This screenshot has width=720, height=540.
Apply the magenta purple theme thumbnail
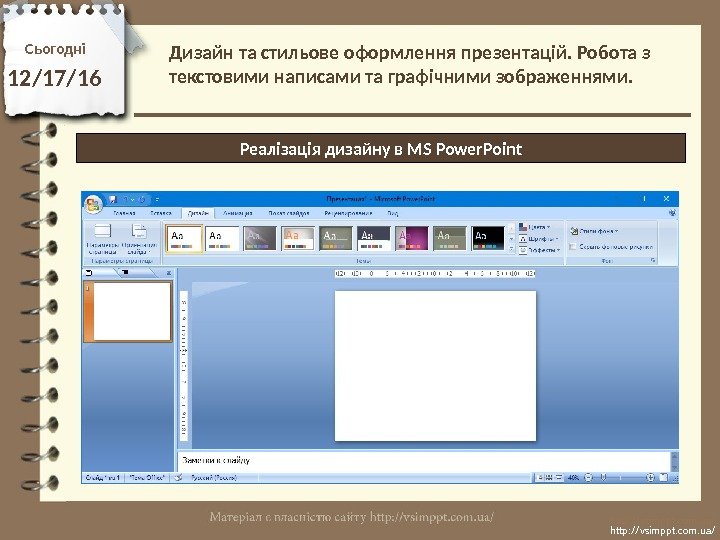[x=412, y=238]
